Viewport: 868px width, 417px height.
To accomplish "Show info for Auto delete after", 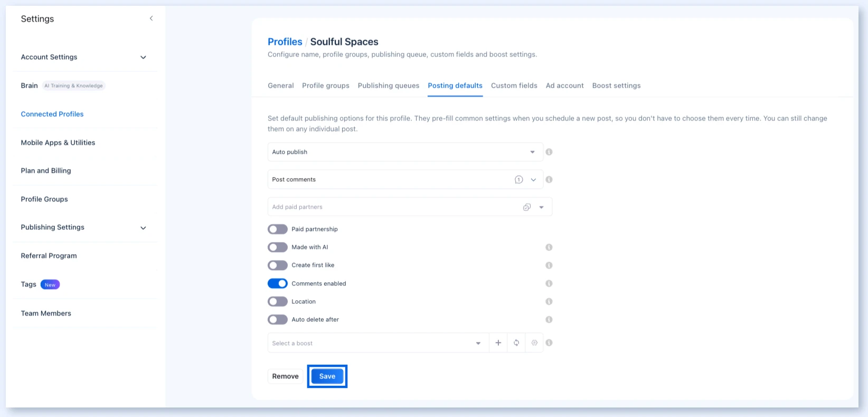I will [549, 320].
